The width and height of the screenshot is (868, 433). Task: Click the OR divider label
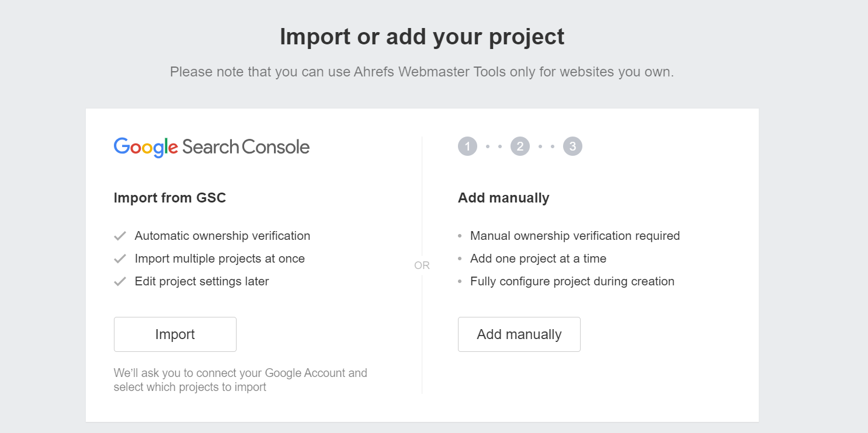point(422,266)
